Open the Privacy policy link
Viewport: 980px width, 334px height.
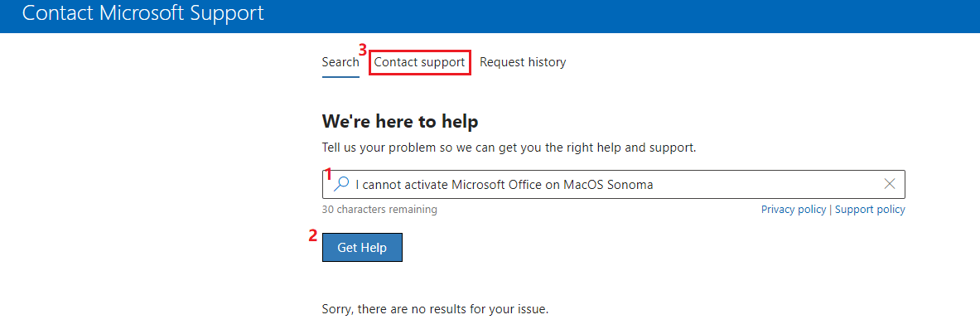(793, 210)
